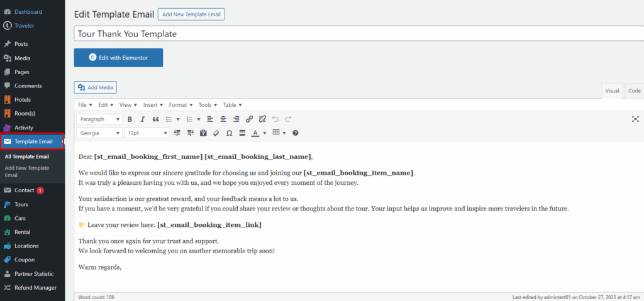The height and width of the screenshot is (301, 644).
Task: Center align the paragraph
Action: pos(223,119)
